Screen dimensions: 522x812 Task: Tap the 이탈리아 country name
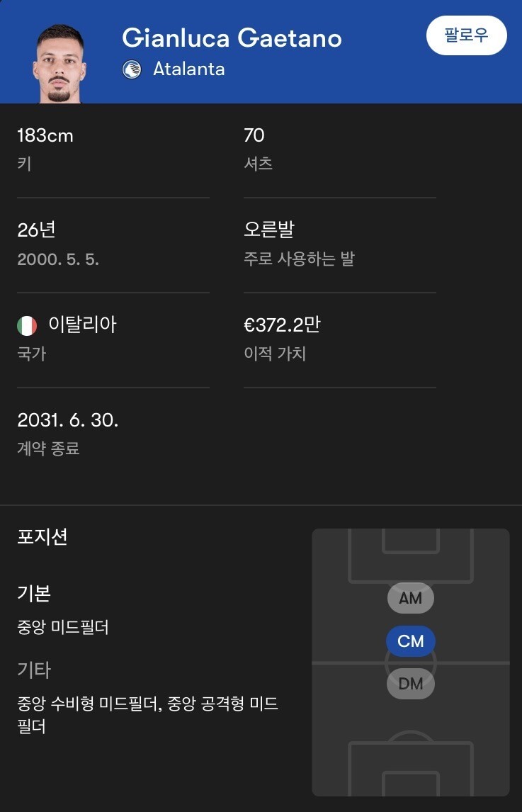pos(82,325)
